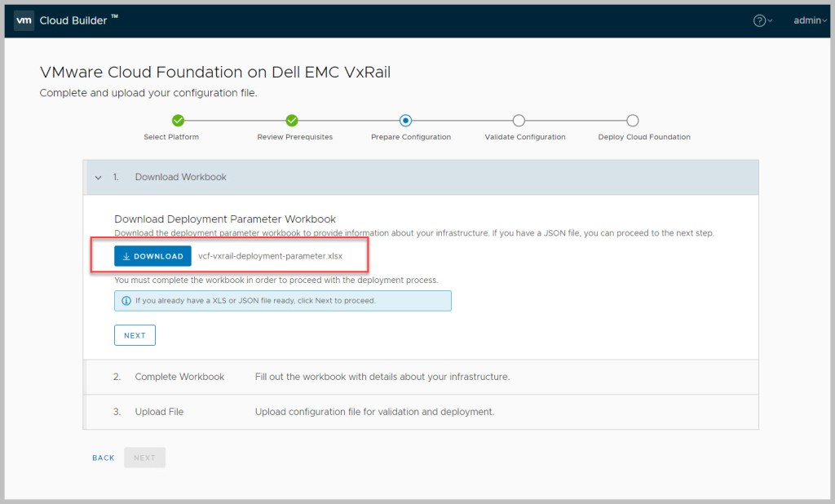Click the 'If you already have a XLS or JSON' notice

pos(283,300)
